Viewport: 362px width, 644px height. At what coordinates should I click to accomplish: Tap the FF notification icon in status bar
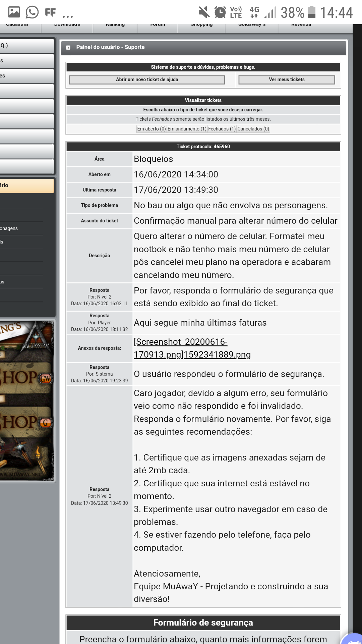click(50, 13)
